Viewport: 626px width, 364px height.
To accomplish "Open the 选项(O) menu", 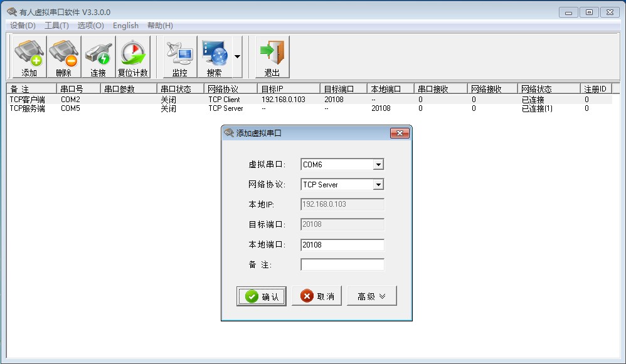I will [x=90, y=26].
